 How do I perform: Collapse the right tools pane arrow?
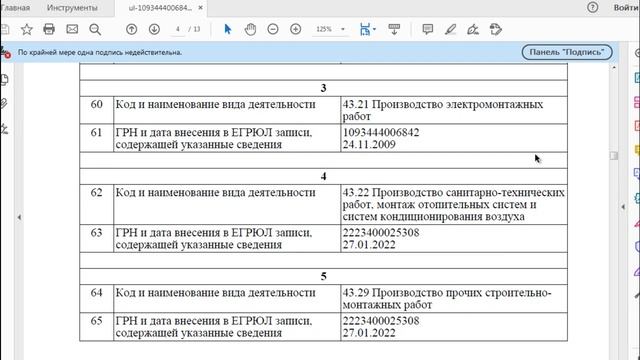(x=623, y=207)
